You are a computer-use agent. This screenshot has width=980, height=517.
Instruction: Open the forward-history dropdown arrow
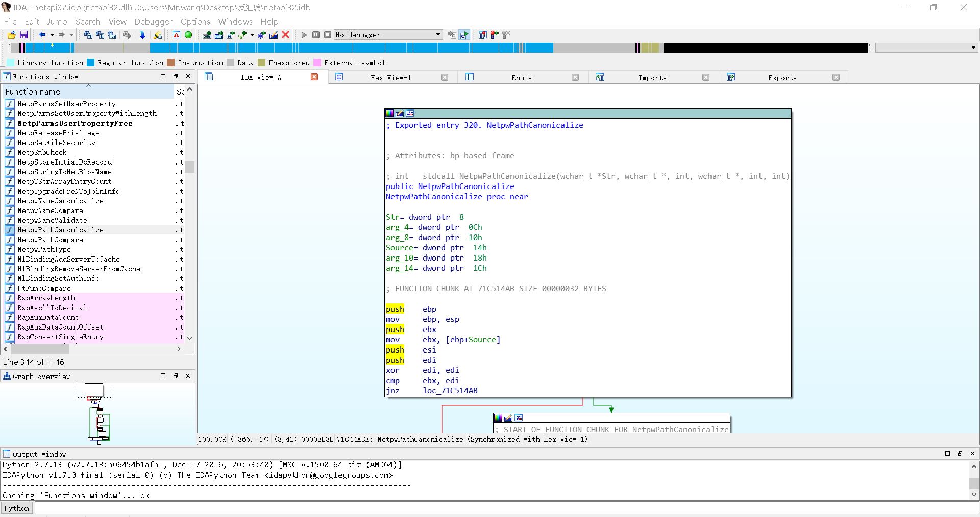(x=71, y=35)
